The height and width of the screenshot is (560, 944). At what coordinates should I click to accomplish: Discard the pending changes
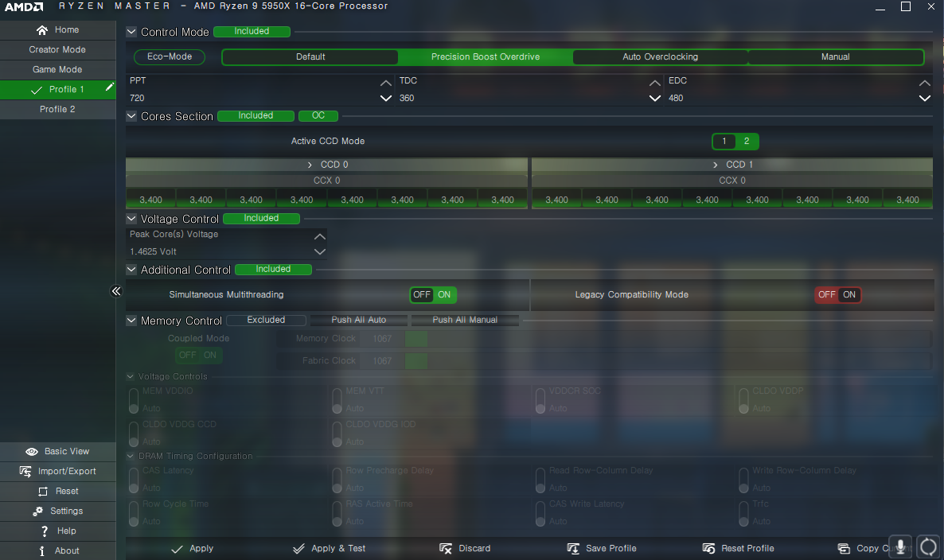[x=465, y=549]
